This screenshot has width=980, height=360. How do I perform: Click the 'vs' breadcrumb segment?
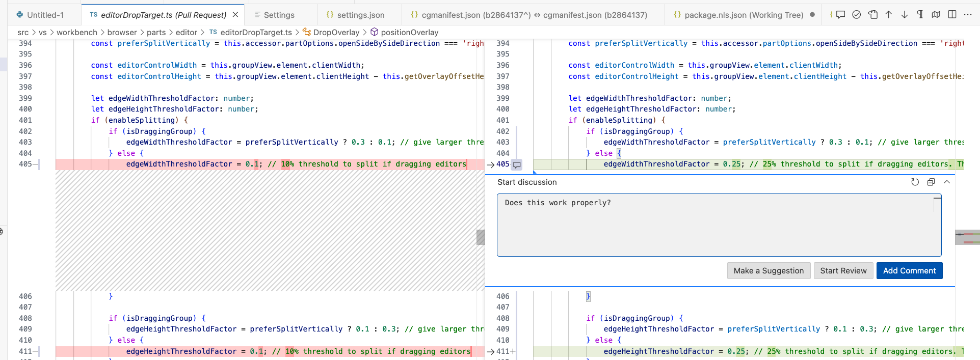click(42, 33)
